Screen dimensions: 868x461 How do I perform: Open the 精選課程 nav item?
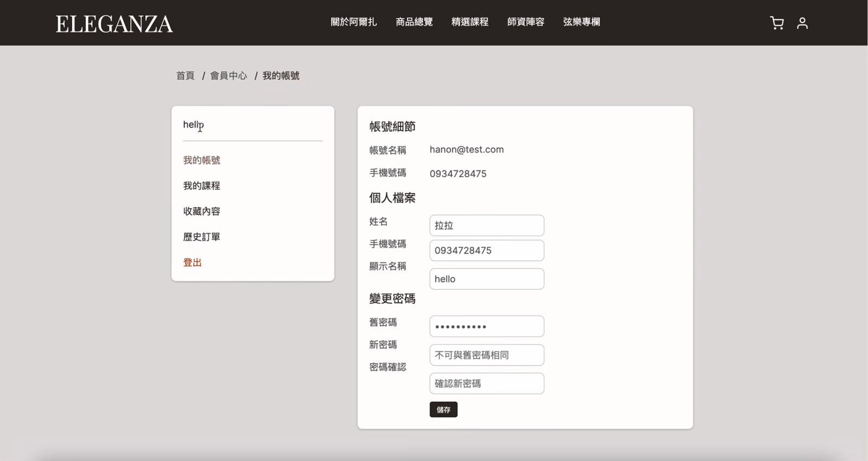tap(470, 22)
